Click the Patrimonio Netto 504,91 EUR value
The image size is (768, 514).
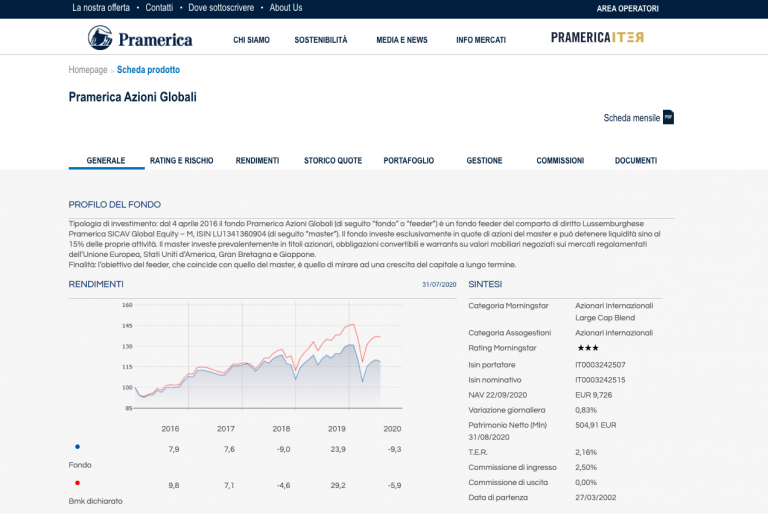coord(596,425)
